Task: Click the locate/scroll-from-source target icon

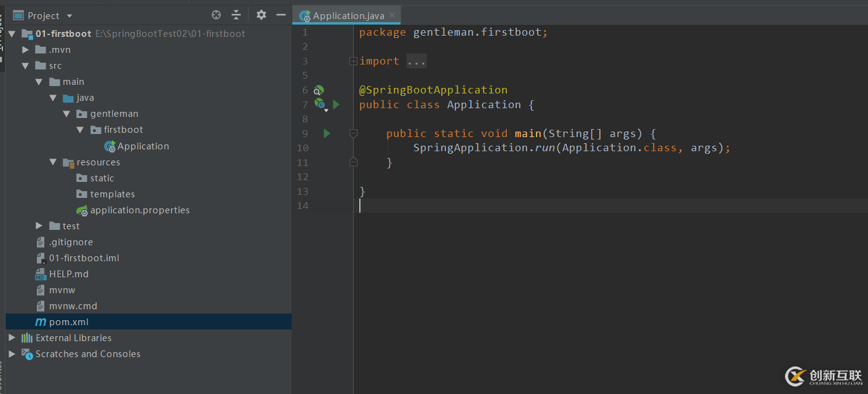Action: (x=216, y=15)
